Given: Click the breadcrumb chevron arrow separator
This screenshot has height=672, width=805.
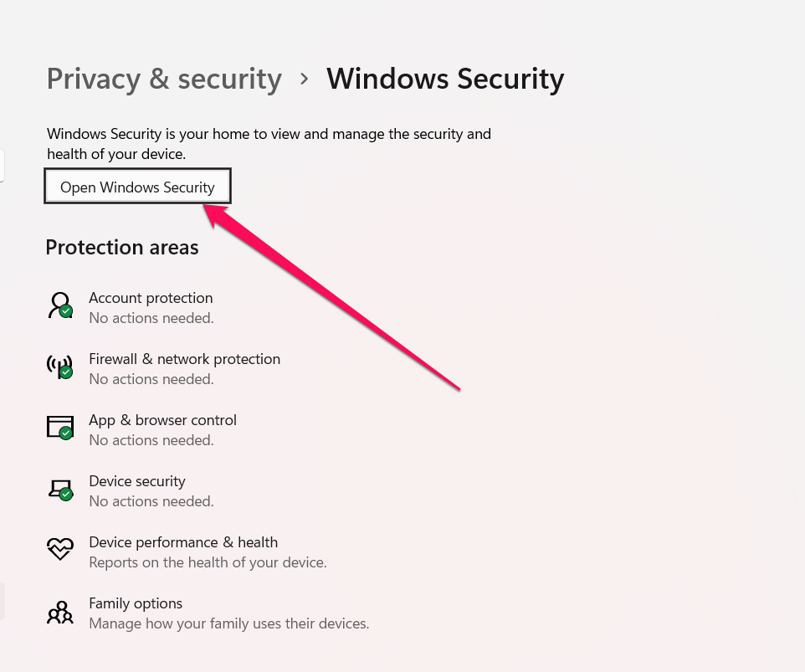Looking at the screenshot, I should pos(305,79).
